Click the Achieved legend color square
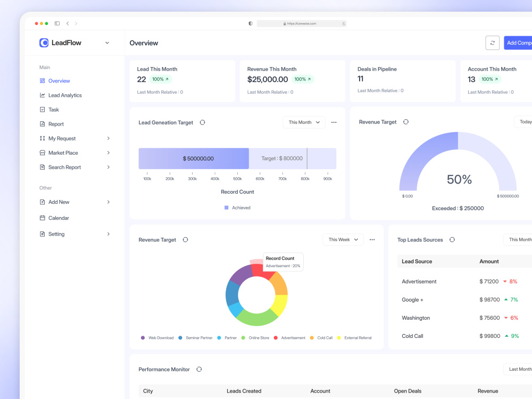The height and width of the screenshot is (399, 532). tap(226, 207)
